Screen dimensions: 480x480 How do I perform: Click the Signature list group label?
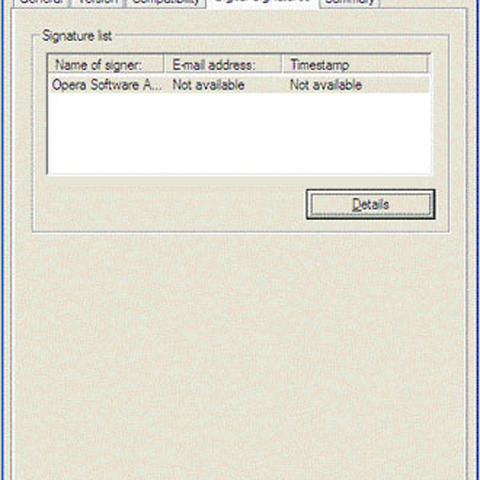click(77, 36)
